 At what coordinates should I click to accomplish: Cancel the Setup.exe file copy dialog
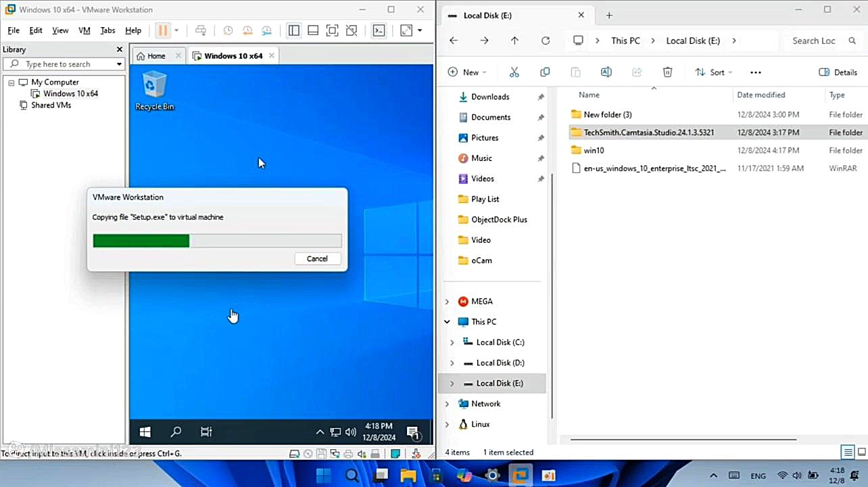(x=317, y=258)
